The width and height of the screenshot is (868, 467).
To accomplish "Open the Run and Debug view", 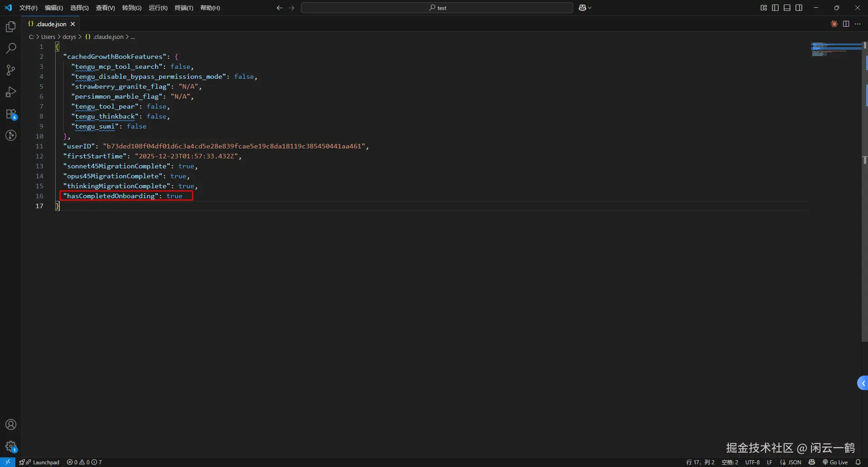I will coord(11,92).
